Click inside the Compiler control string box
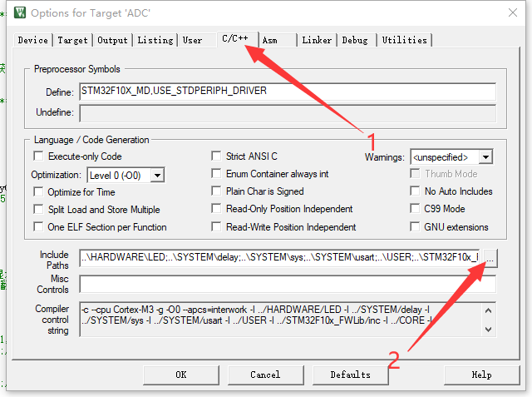532x397 pixels. [281, 320]
